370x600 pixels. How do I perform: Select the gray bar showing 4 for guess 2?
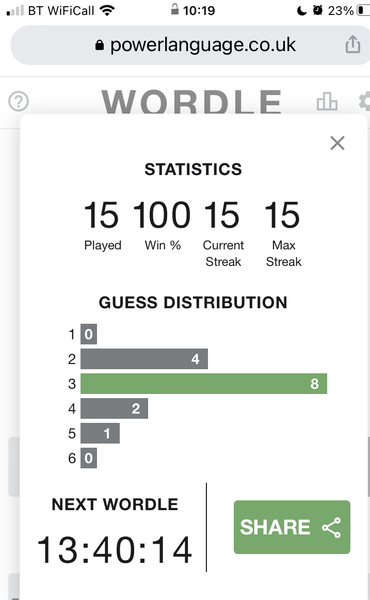click(144, 359)
